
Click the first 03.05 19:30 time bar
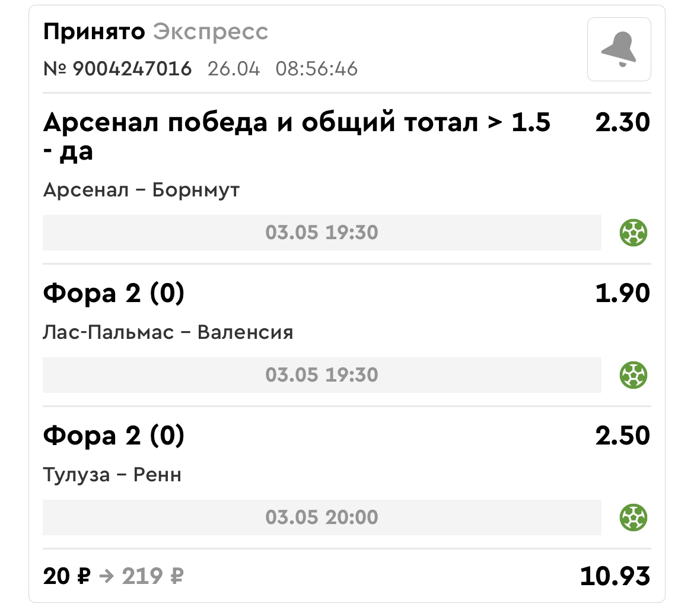tap(321, 233)
